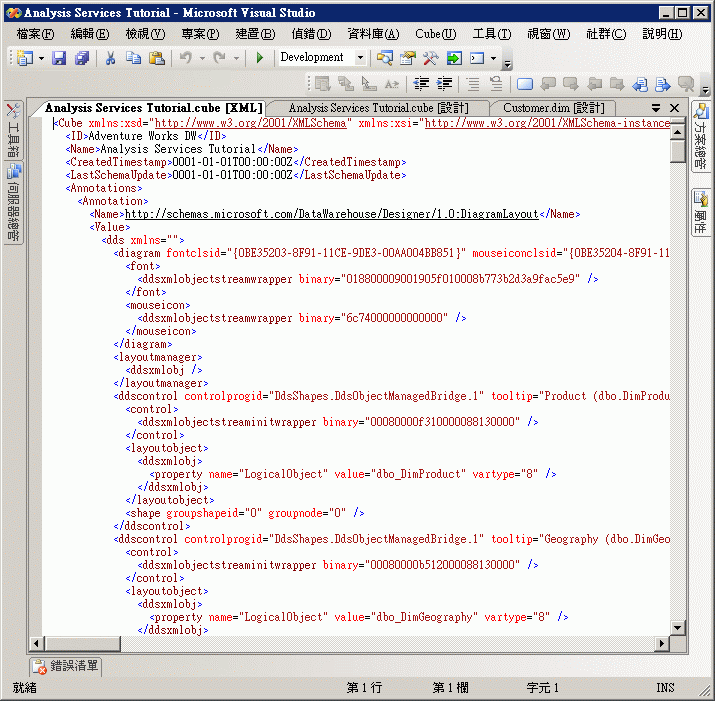Click the Paste clipboard icon
Screen dimensions: 715x701
[x=156, y=58]
